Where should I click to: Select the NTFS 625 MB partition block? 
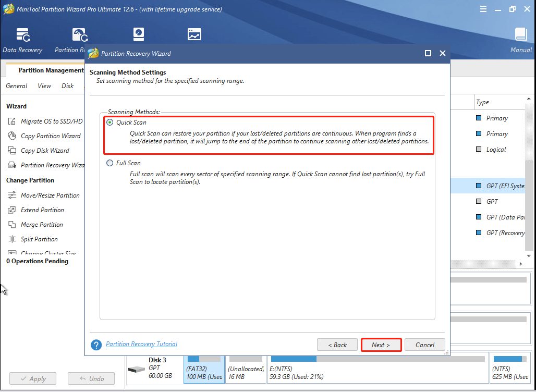point(509,369)
